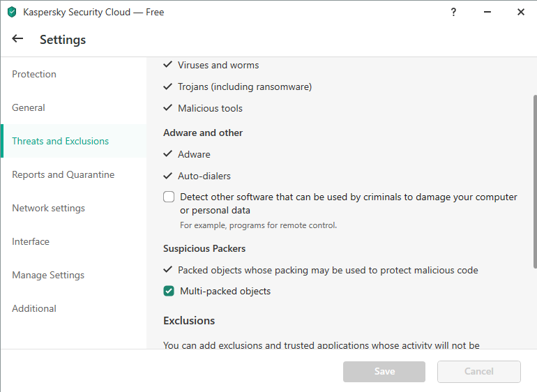Click the Malicious tools checkmark

(167, 108)
